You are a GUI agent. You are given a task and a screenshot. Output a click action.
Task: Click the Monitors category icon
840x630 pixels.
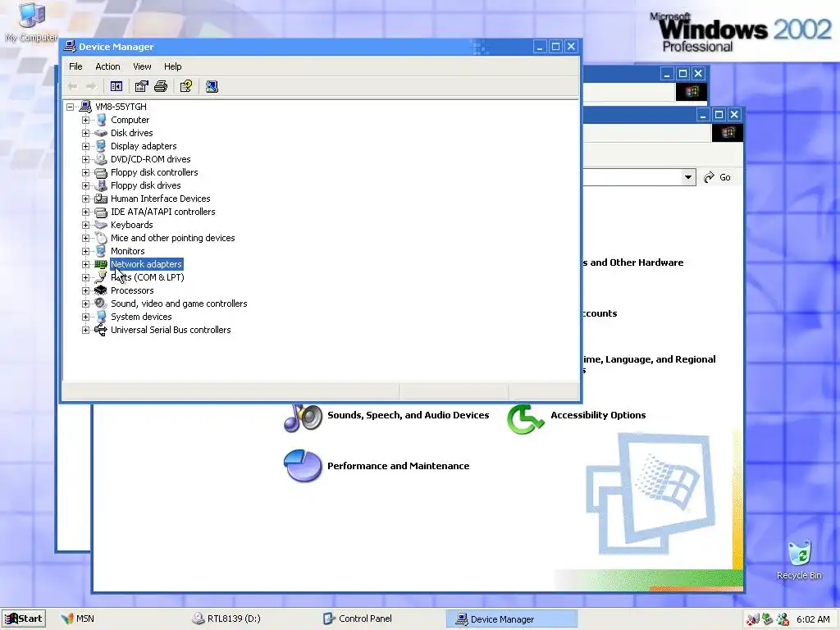pyautogui.click(x=101, y=251)
